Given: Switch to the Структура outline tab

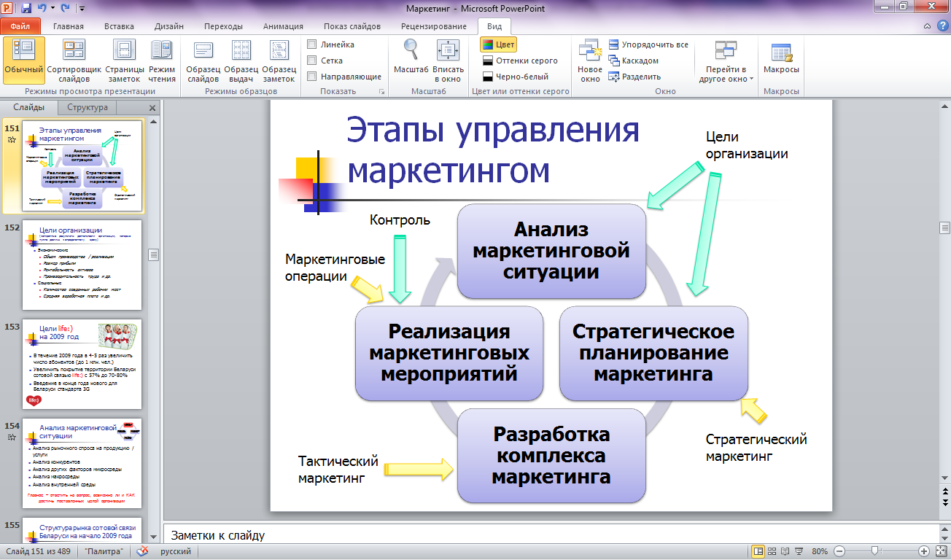Looking at the screenshot, I should (87, 107).
